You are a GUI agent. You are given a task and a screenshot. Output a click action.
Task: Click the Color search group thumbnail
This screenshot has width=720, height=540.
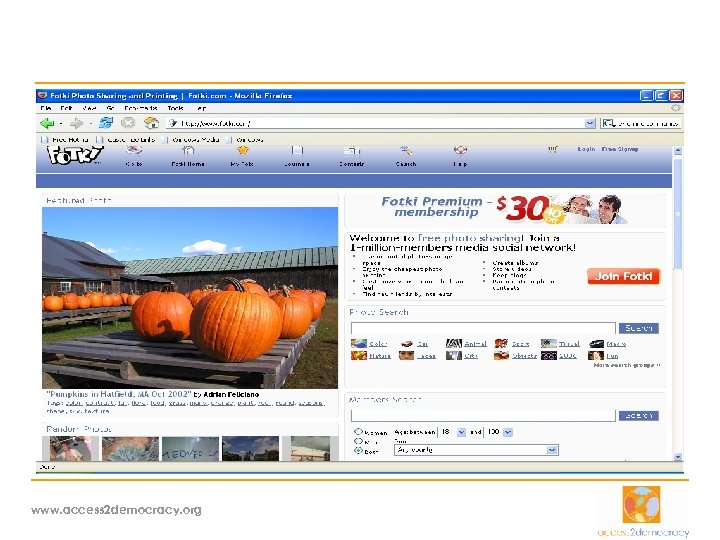359,343
